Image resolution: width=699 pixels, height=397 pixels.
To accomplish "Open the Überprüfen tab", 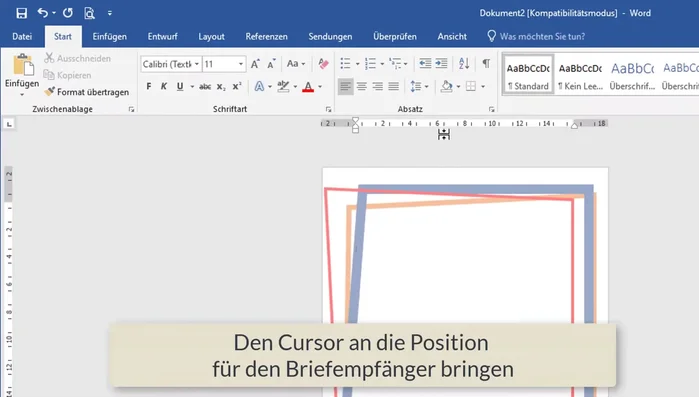I will 395,37.
